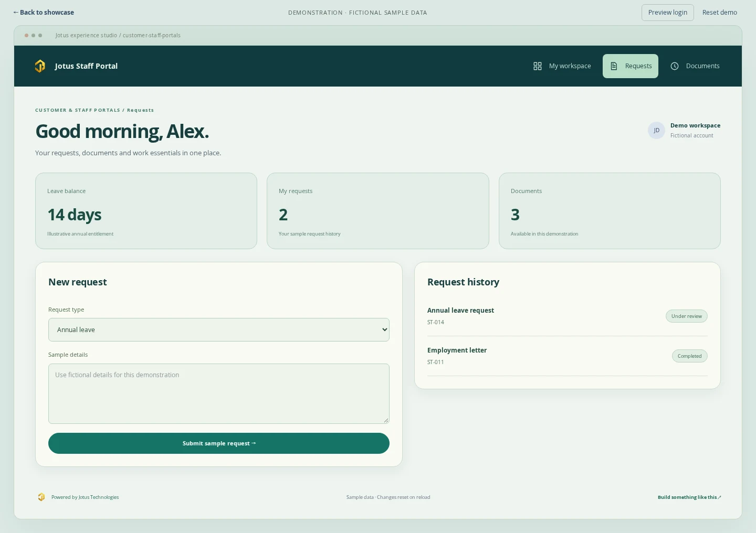The width and height of the screenshot is (756, 533).
Task: Click Reset demo
Action: [x=720, y=13]
